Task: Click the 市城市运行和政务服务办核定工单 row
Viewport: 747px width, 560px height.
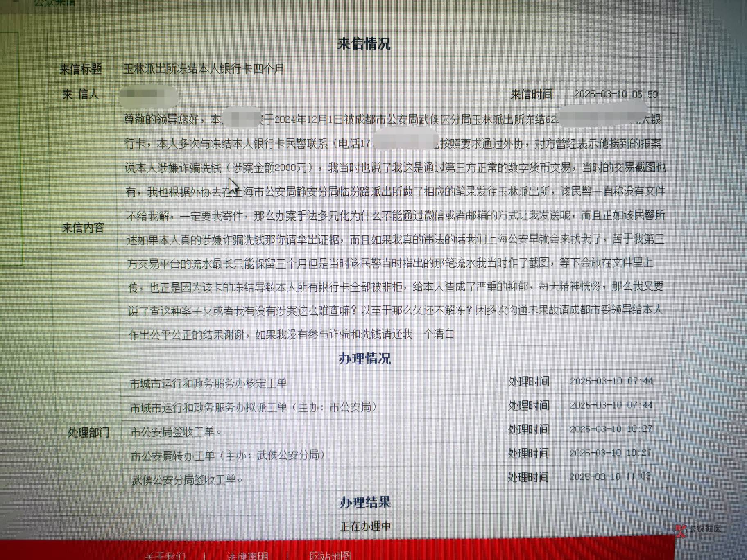Action: [x=208, y=383]
